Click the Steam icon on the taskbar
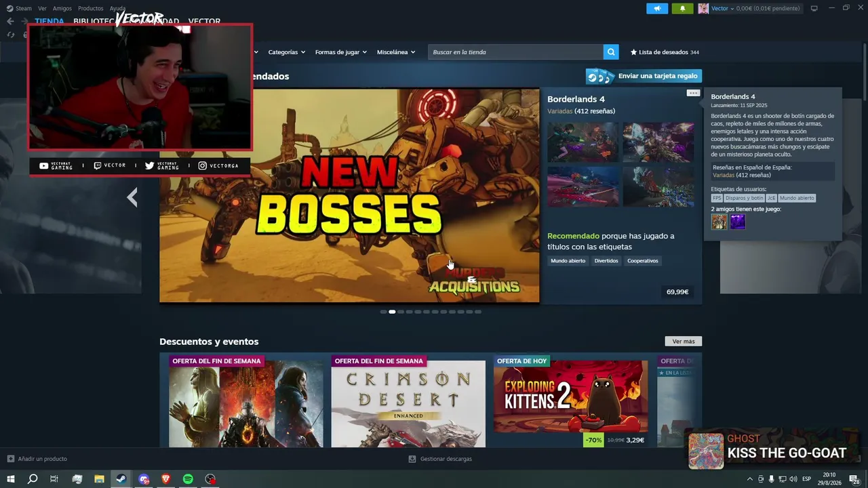868x488 pixels. (x=121, y=479)
